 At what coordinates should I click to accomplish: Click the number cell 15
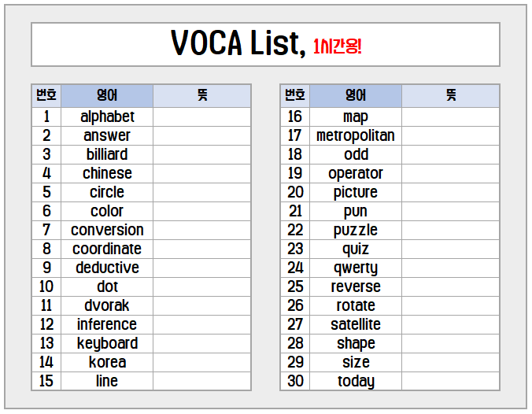click(46, 381)
